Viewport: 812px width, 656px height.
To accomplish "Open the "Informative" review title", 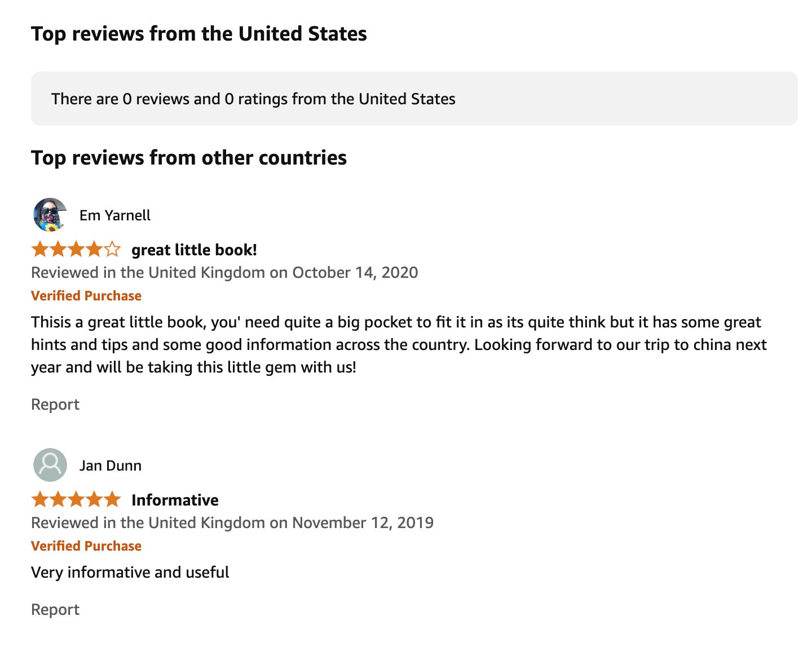I will pos(175,500).
